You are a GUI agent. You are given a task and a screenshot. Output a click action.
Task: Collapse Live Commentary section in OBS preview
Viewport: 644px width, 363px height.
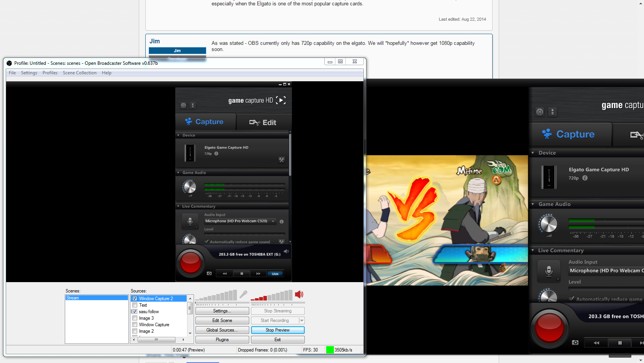click(178, 206)
